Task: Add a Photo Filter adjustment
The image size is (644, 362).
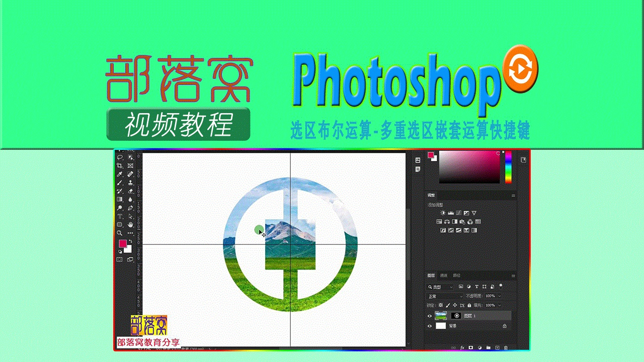Action: click(462, 222)
